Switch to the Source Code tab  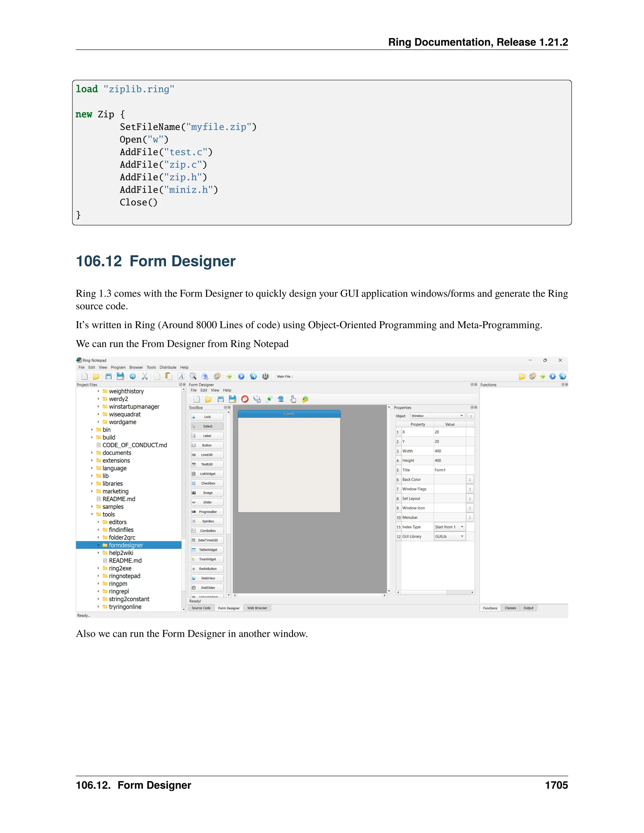pyautogui.click(x=201, y=608)
